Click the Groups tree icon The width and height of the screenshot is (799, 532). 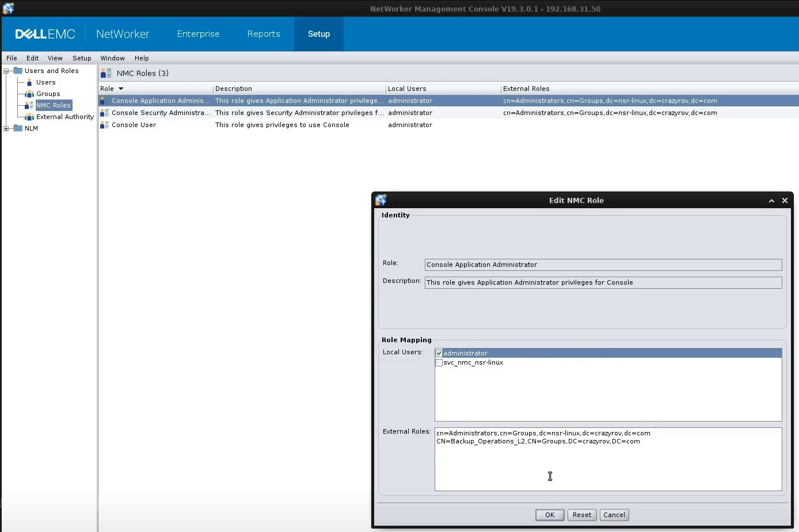coord(29,94)
